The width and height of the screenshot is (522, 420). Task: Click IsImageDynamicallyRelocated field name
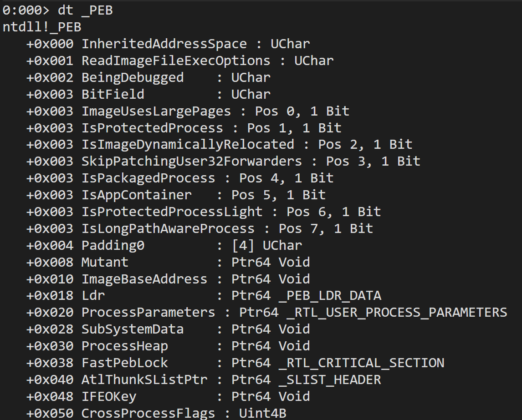pos(188,145)
